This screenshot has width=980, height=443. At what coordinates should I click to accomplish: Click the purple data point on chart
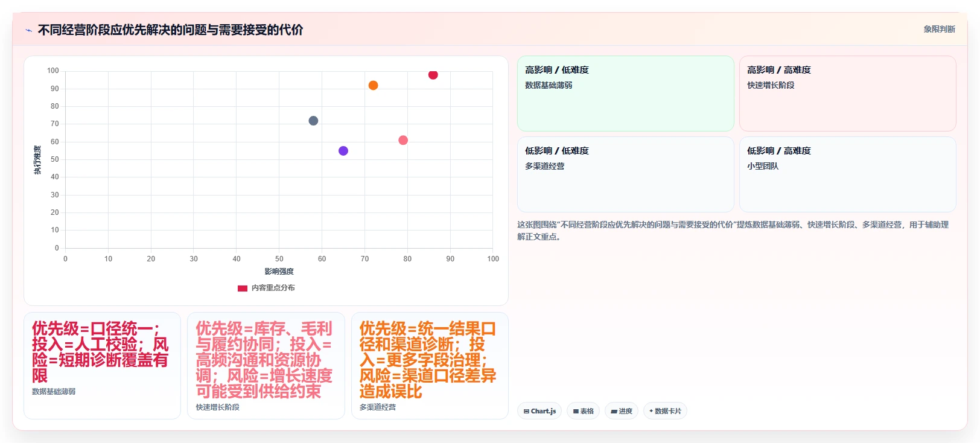tap(343, 151)
